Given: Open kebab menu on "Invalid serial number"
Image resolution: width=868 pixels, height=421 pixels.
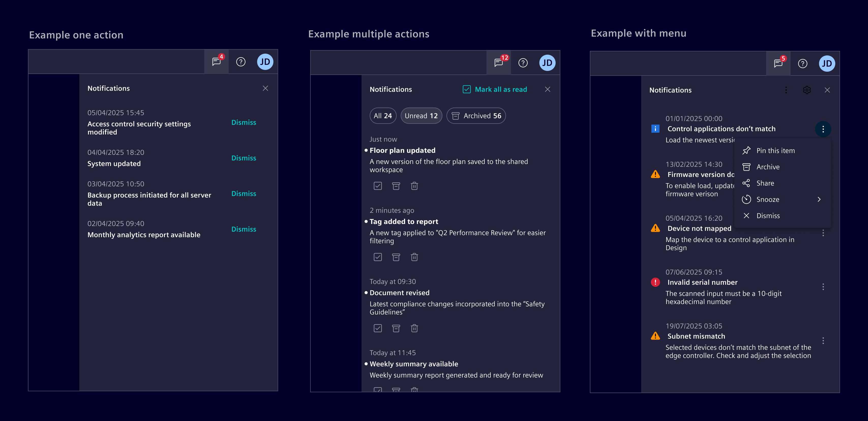Looking at the screenshot, I should pos(824,287).
